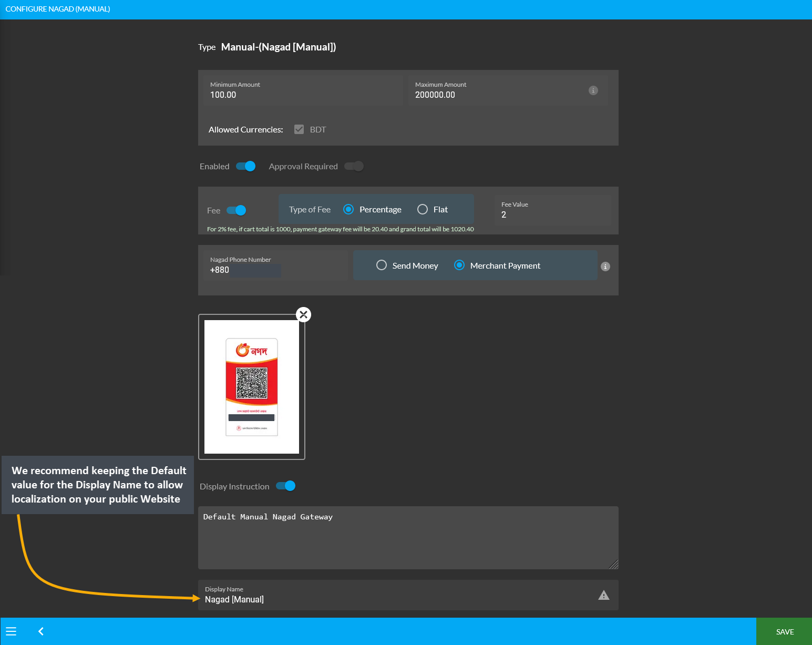The width and height of the screenshot is (812, 645).
Task: Select the Percentage fee type radio button
Action: 348,209
